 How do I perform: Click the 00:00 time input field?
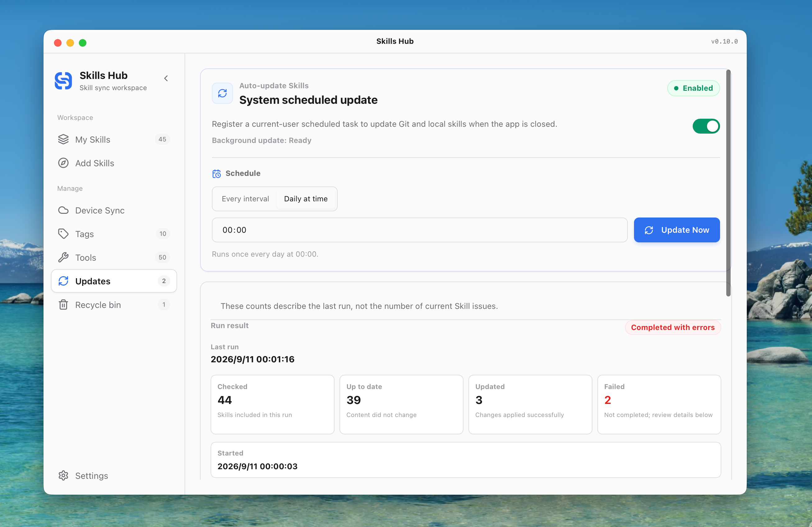(420, 230)
